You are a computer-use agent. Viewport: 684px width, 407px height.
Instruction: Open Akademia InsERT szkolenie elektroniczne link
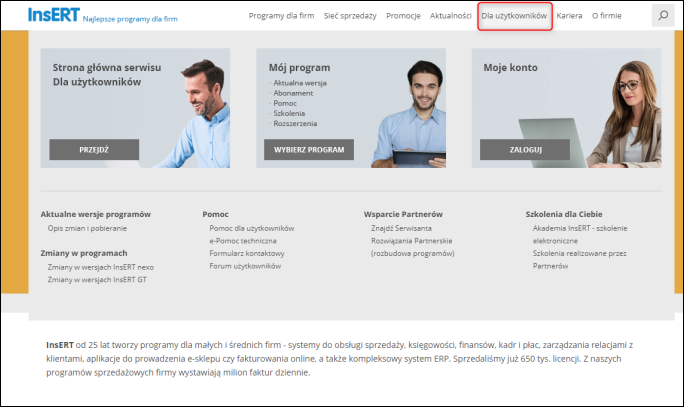(x=580, y=234)
